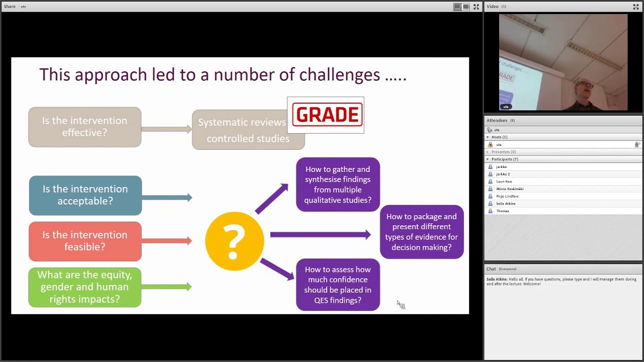Viewport: 644px width, 362px height.
Task: Select participant name Lauri Koo
Action: tap(504, 182)
